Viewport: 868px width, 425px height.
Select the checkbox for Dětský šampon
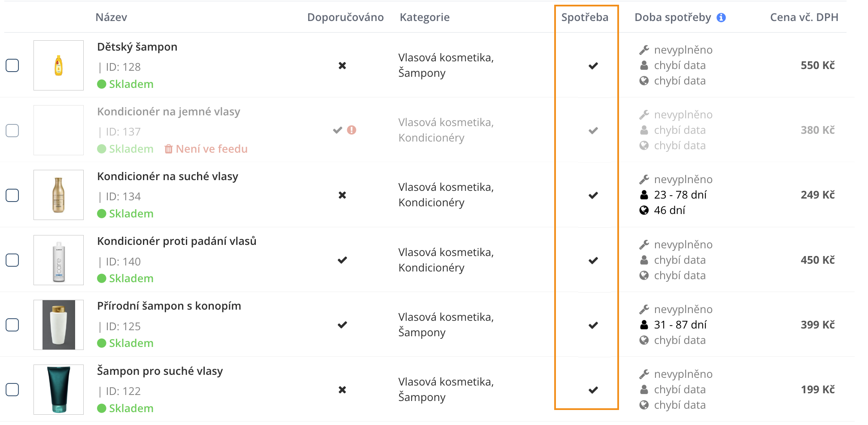(12, 65)
